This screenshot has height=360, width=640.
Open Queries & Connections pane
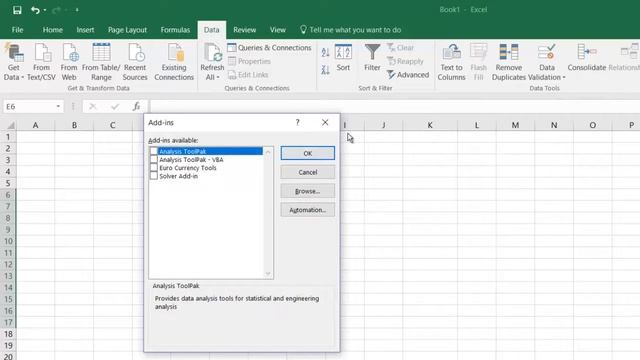[269, 48]
